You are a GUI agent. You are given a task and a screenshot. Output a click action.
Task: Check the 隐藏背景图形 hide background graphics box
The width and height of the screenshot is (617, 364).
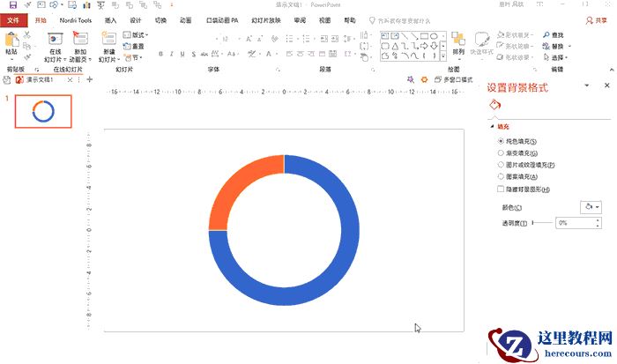point(501,189)
